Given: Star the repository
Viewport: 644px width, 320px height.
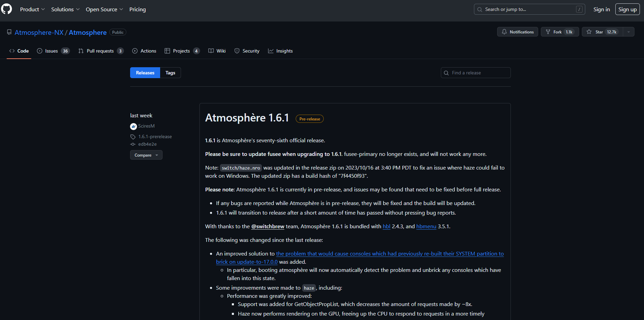Looking at the screenshot, I should 602,32.
